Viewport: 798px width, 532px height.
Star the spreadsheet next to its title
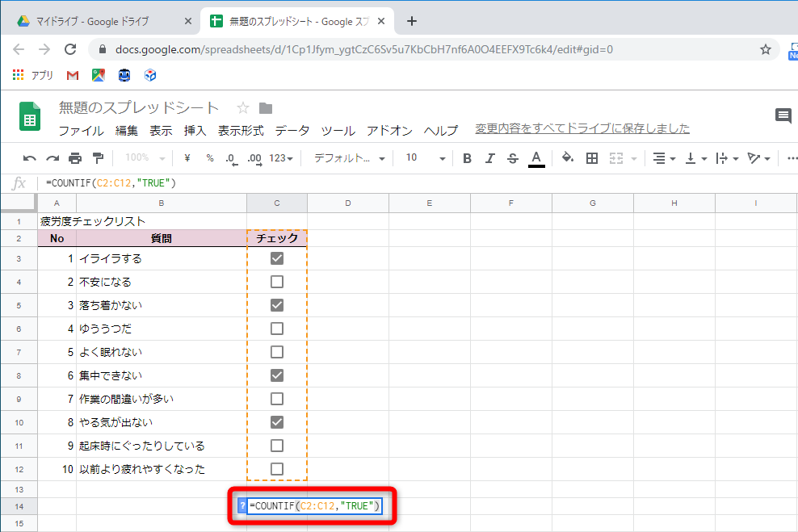point(241,107)
